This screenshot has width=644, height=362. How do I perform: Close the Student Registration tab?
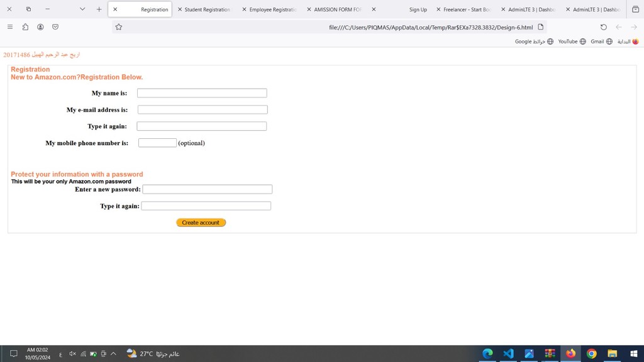[x=179, y=9]
